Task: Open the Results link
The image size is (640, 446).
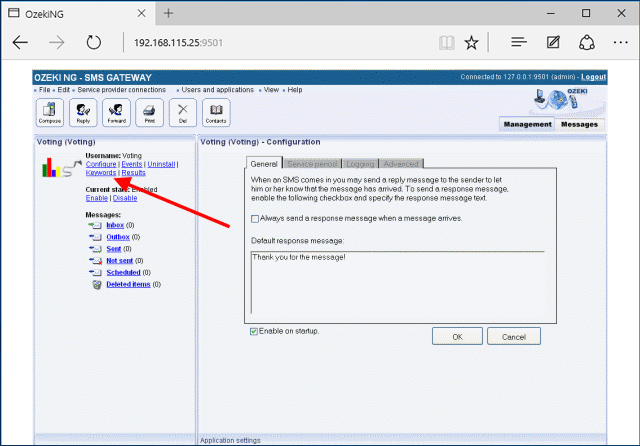Action: pyautogui.click(x=133, y=173)
